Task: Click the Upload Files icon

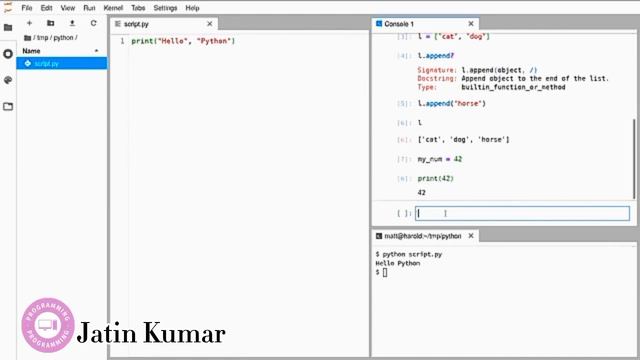Action: pyautogui.click(x=72, y=23)
